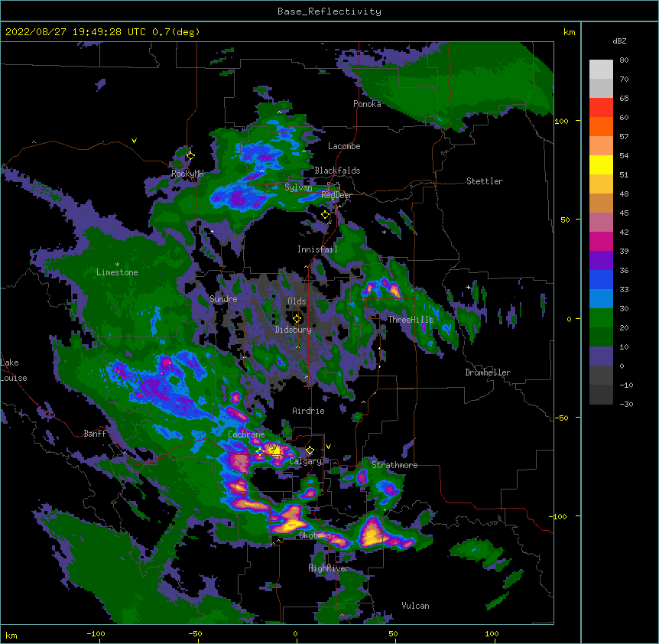Click the RockyMH city label

tap(187, 174)
